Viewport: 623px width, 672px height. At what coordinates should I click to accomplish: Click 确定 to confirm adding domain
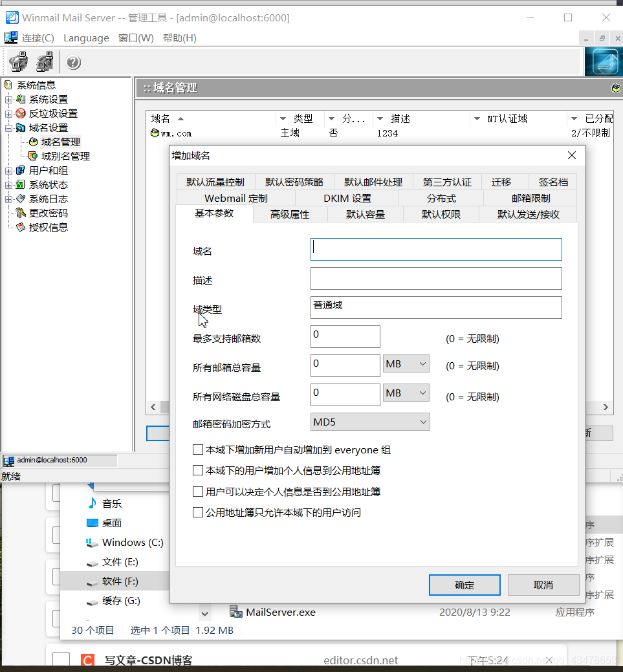tap(465, 585)
